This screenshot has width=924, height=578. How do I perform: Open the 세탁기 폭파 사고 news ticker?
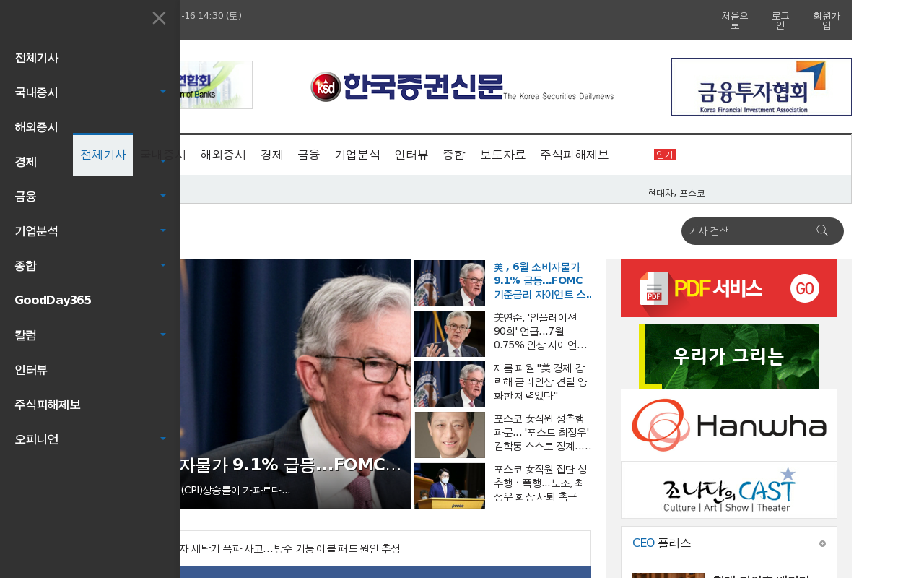tap(290, 548)
